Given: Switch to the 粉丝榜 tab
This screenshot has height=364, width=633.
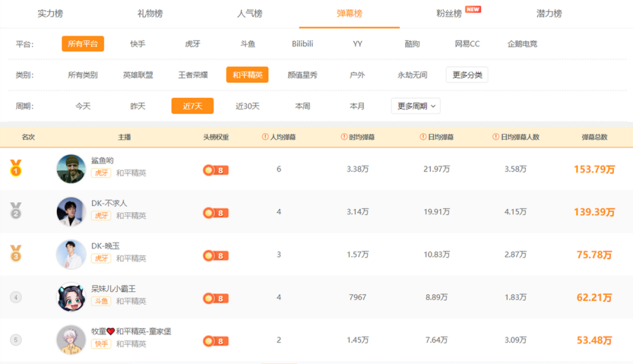Looking at the screenshot, I should tap(449, 13).
